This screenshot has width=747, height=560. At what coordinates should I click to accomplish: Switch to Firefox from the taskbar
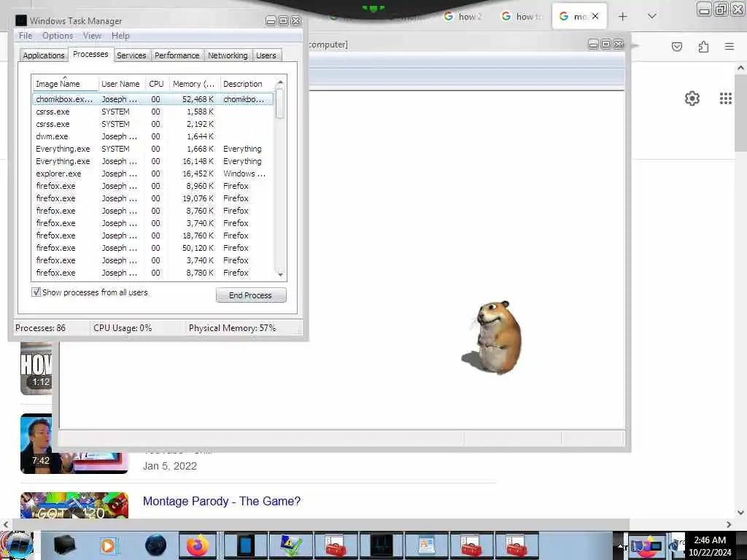pos(197,545)
